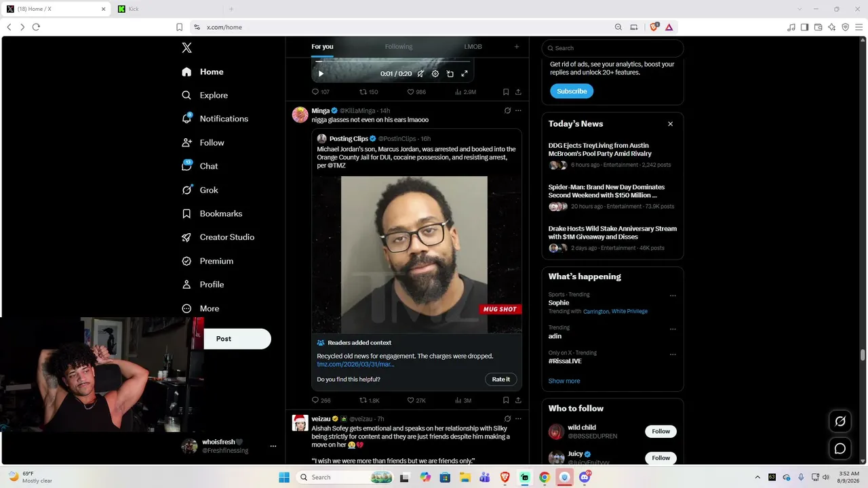Open Discord from the taskbar
868x488 pixels.
pos(585,477)
